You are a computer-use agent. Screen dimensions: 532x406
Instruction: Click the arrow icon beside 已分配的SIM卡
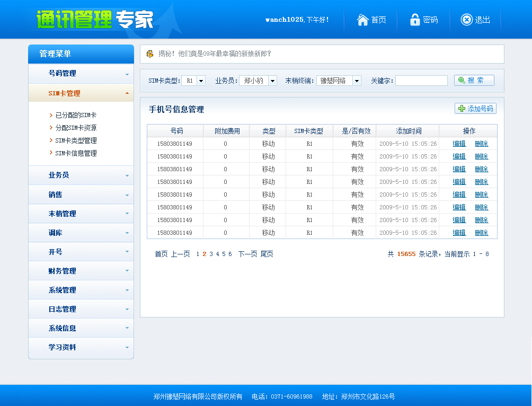[x=51, y=115]
